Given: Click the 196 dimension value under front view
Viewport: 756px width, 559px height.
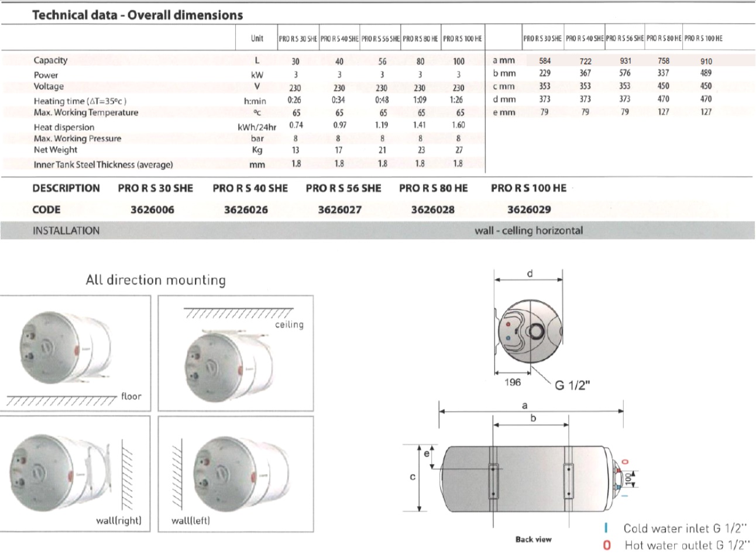Looking at the screenshot, I should (512, 382).
